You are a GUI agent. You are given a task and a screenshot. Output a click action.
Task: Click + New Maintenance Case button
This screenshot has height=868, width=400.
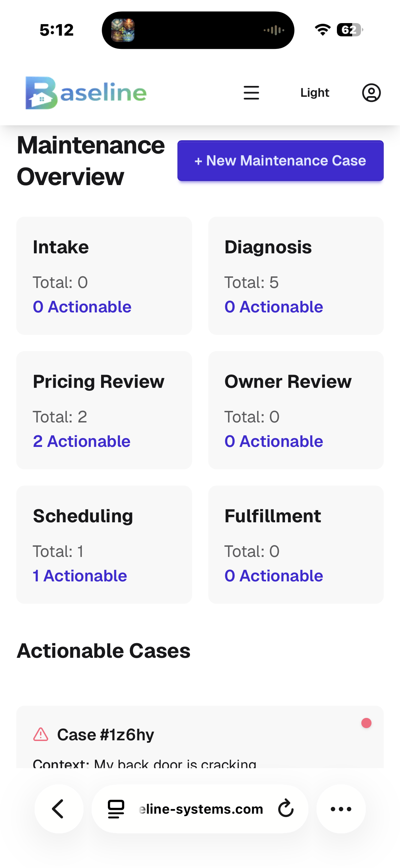click(280, 161)
